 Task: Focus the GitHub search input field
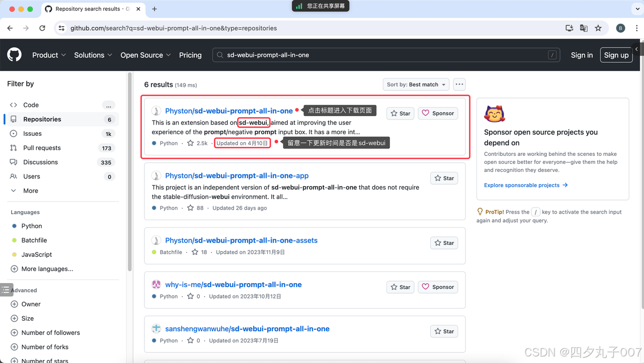(x=386, y=55)
